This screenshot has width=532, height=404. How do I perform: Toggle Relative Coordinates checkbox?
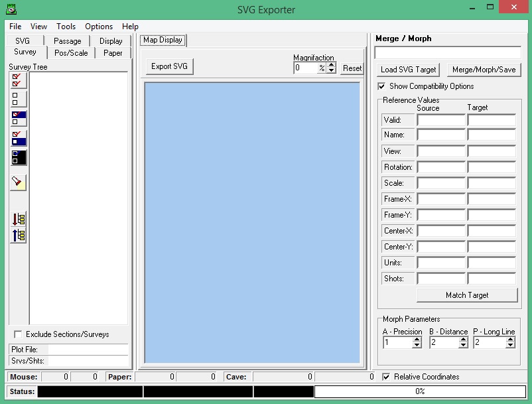coord(387,377)
